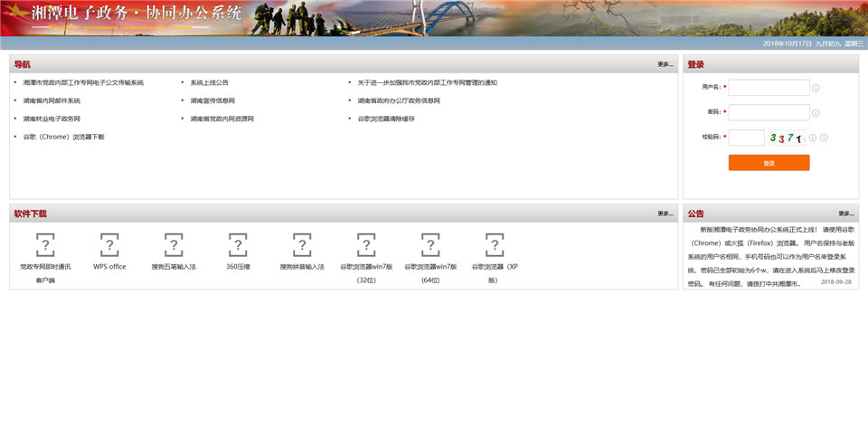The image size is (868, 437).
Task: Select the 搜狗五笔输入法 software icon
Action: click(174, 244)
